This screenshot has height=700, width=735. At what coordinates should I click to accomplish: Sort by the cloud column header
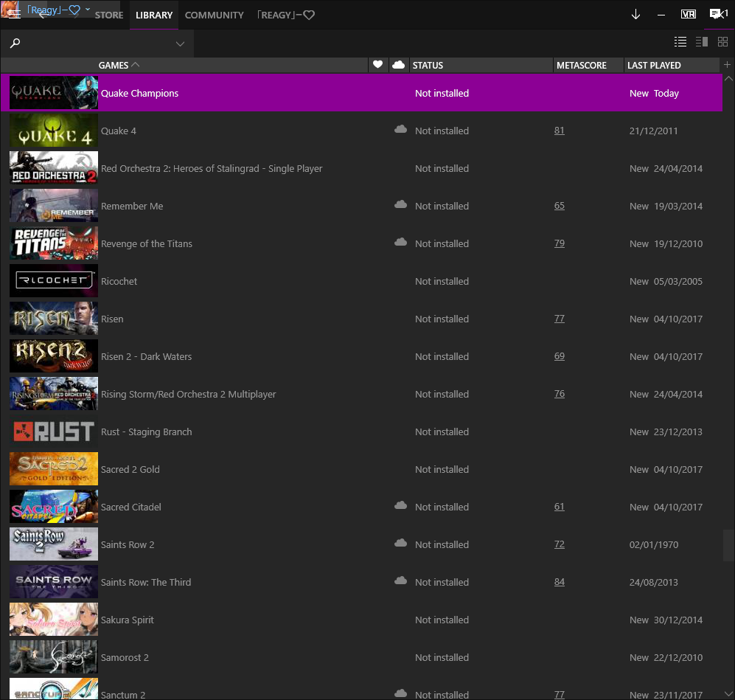coord(398,65)
